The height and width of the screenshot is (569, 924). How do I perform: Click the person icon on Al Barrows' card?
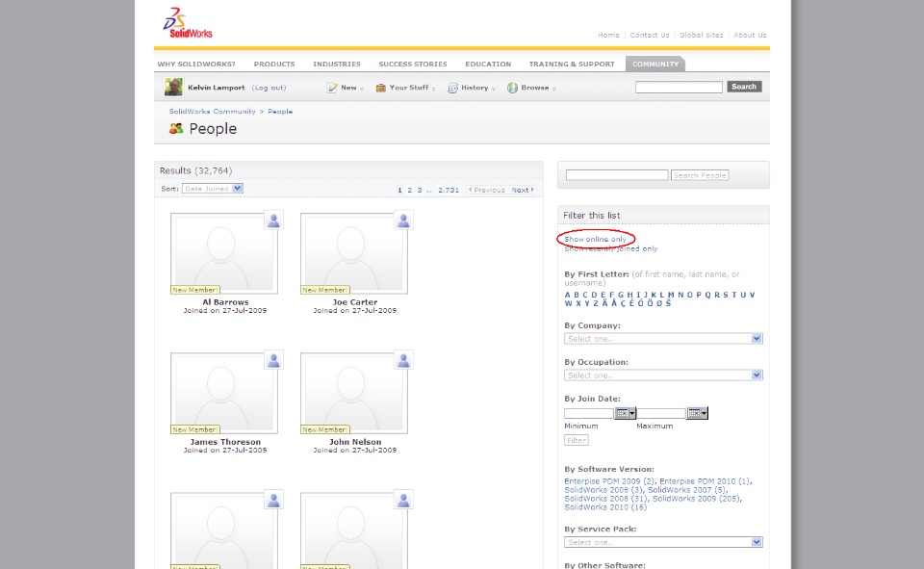(x=273, y=220)
